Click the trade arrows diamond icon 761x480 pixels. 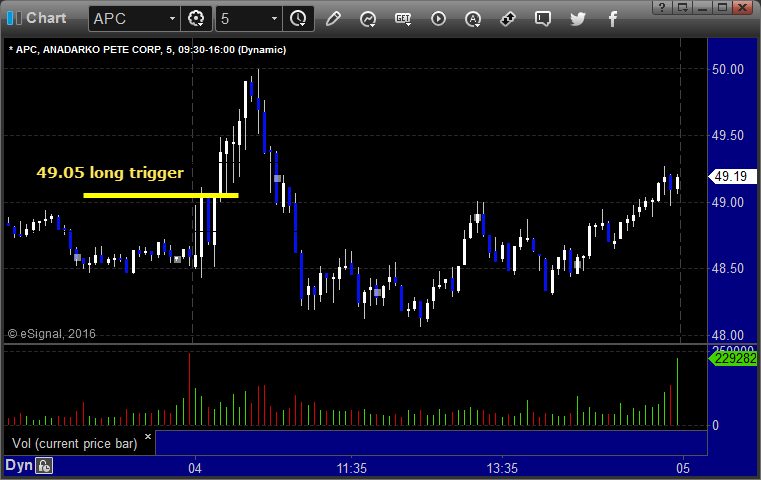(508, 19)
